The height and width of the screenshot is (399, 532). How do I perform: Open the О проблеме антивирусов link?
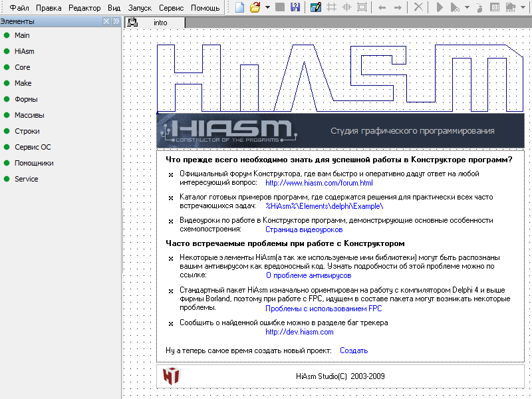click(x=309, y=275)
